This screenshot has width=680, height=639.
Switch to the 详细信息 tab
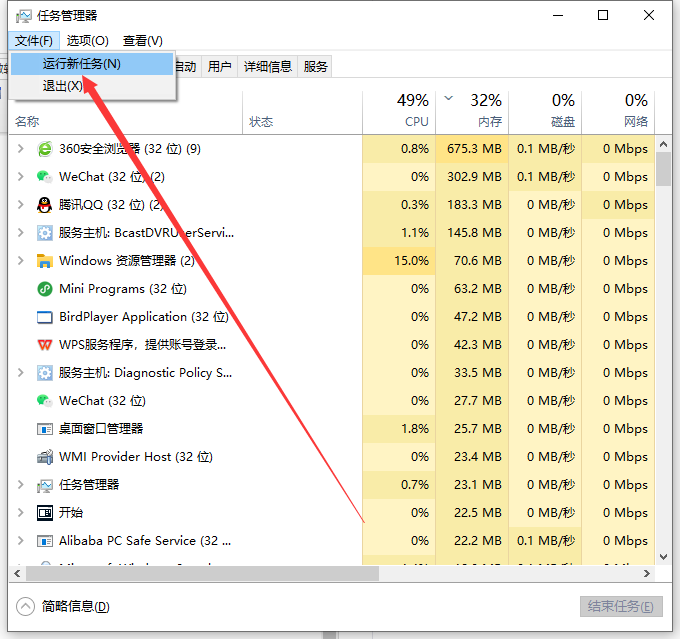pyautogui.click(x=268, y=67)
